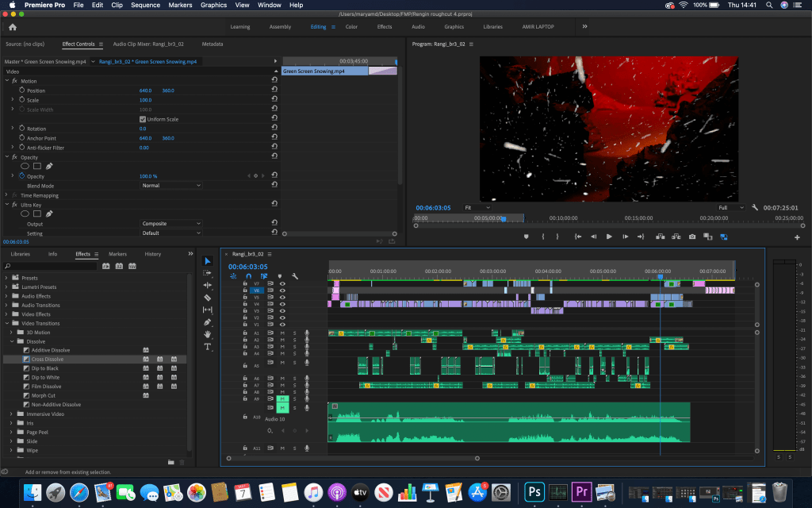
Task: Activate the Type tool
Action: pos(208,347)
